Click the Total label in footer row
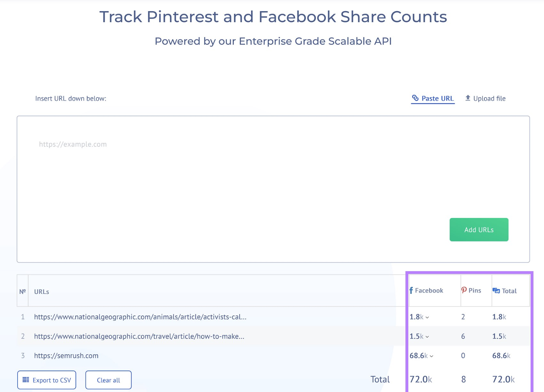This screenshot has height=392, width=544. (380, 379)
